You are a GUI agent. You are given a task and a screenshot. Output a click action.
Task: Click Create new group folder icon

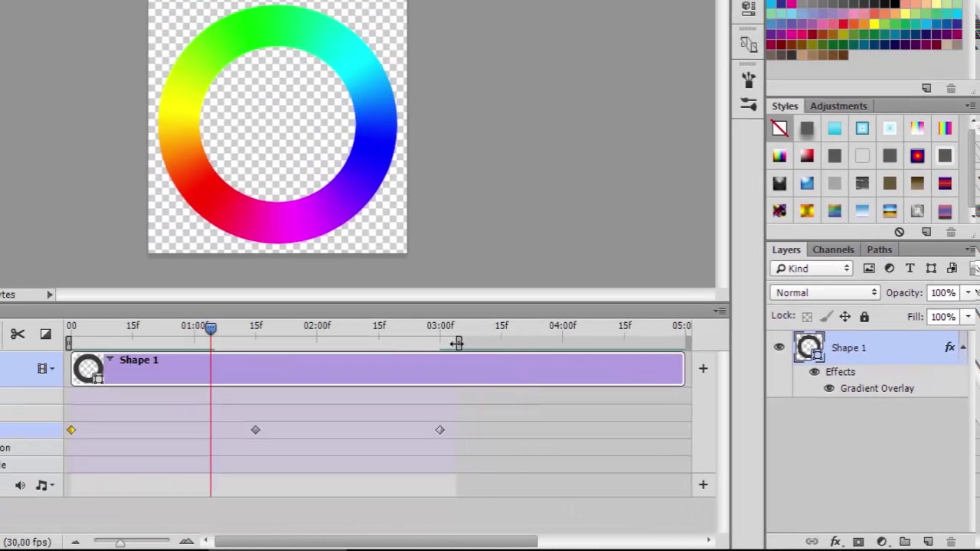coord(905,542)
